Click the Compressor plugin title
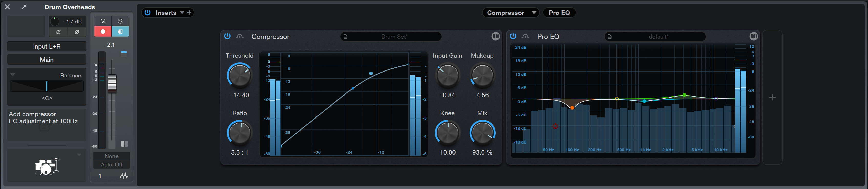 pos(270,36)
